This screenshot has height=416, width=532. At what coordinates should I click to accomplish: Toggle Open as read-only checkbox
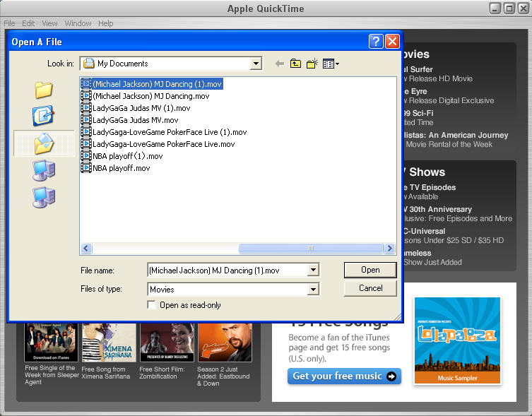coord(152,304)
